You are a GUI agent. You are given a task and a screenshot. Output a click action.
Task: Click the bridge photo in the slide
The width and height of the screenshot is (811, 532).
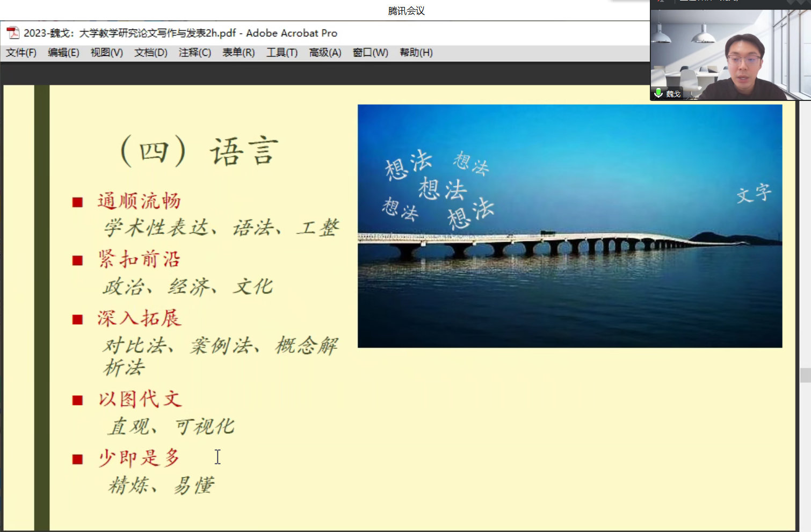click(569, 225)
